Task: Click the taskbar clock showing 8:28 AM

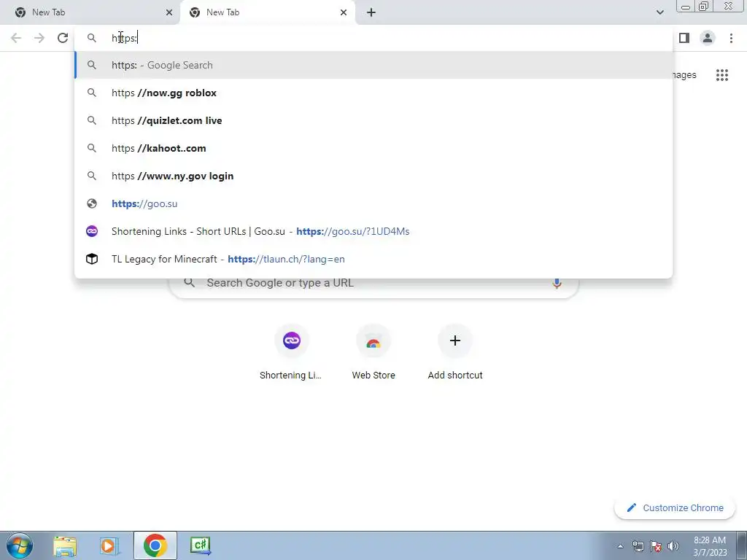Action: click(710, 546)
